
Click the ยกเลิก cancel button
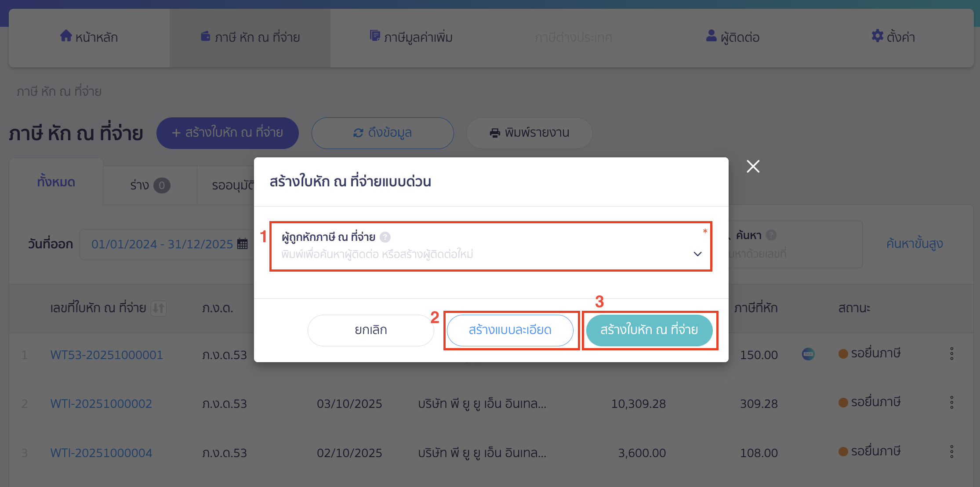coord(370,330)
